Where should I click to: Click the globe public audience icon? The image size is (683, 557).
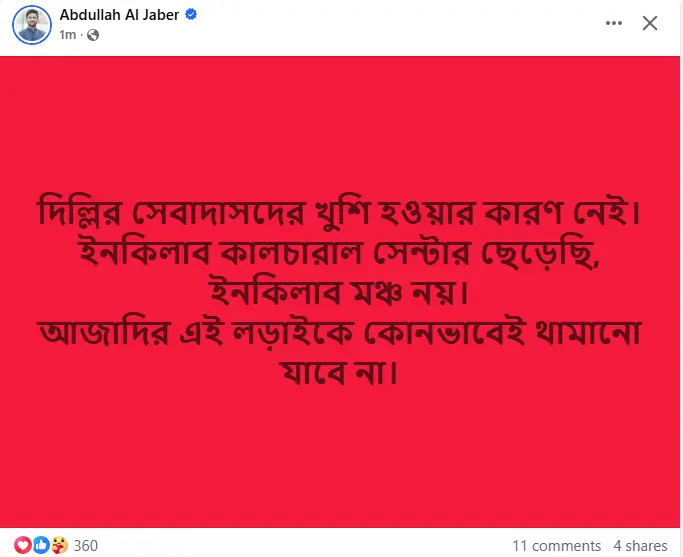tap(93, 35)
